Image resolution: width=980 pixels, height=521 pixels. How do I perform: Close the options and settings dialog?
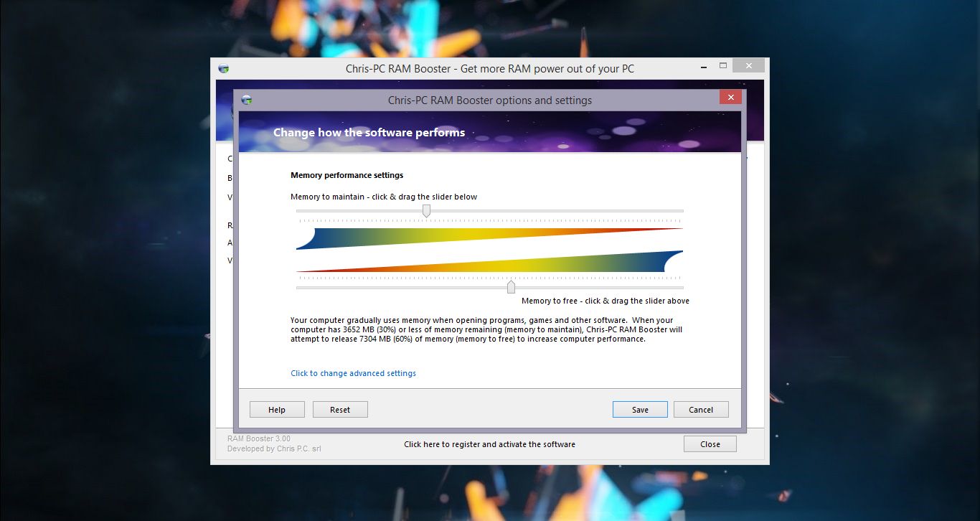click(x=730, y=98)
